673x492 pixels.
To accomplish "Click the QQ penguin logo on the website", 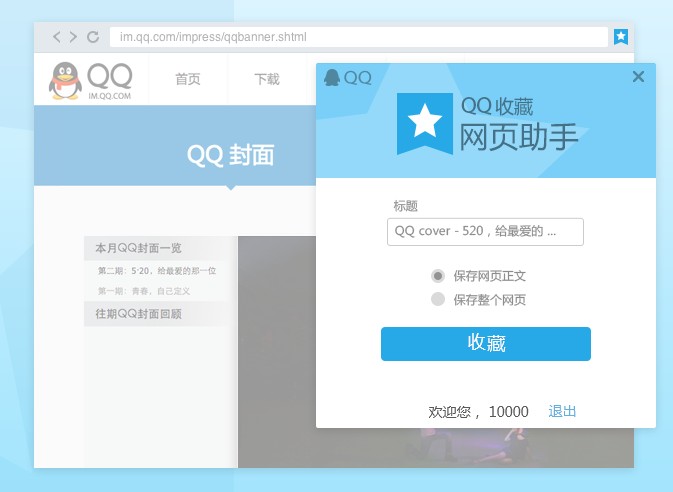I will coord(65,81).
